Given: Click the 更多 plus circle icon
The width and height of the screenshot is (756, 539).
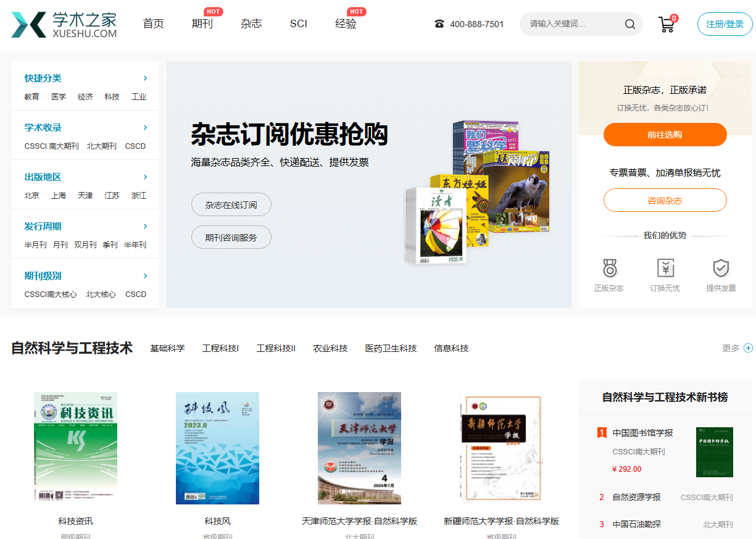Looking at the screenshot, I should 748,348.
